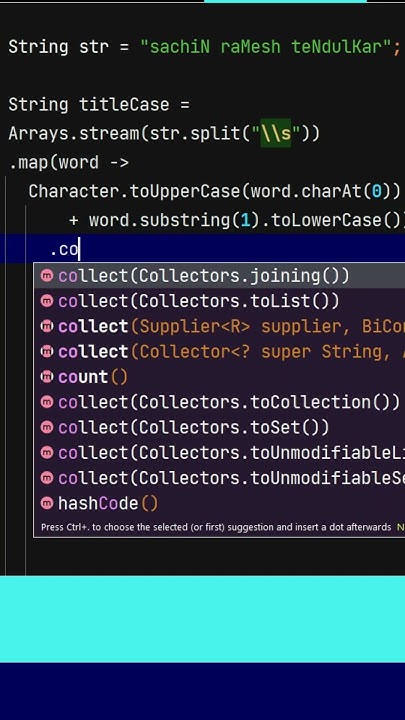Click method icon beside toSet suggestion
405x720 pixels.
pos(47,428)
